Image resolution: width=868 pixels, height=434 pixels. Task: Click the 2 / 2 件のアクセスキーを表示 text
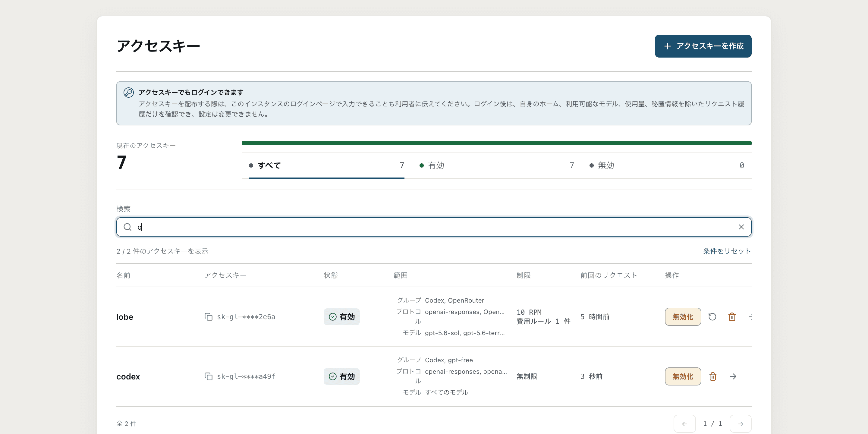click(162, 251)
